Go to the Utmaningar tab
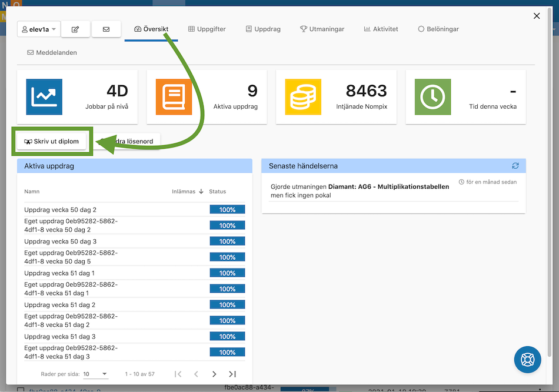Image resolution: width=559 pixels, height=392 pixels. click(322, 29)
